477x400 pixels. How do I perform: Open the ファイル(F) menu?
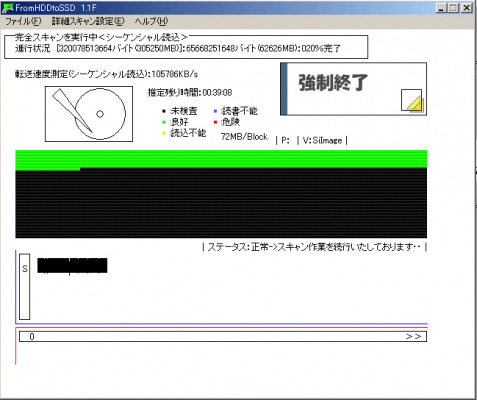(23, 21)
